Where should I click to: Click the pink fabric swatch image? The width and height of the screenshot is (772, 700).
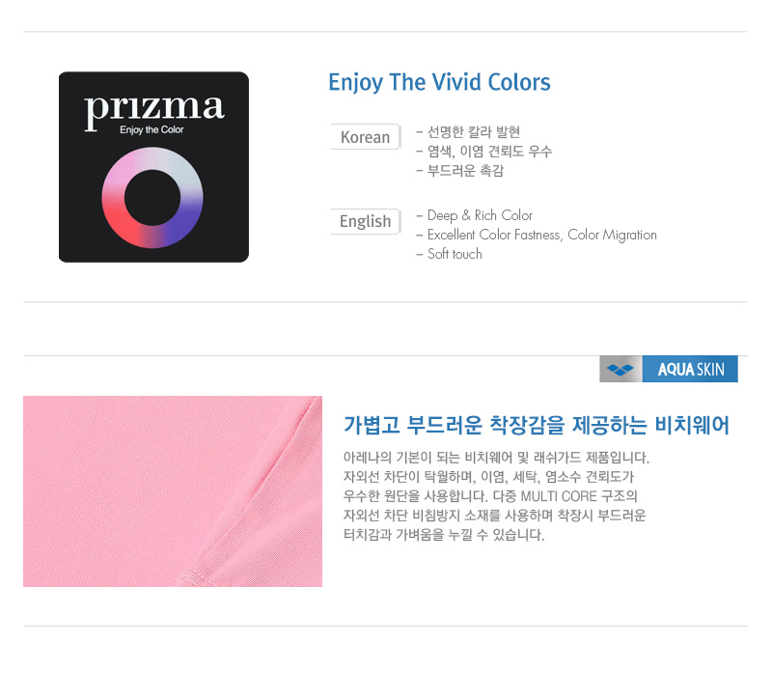tap(173, 491)
